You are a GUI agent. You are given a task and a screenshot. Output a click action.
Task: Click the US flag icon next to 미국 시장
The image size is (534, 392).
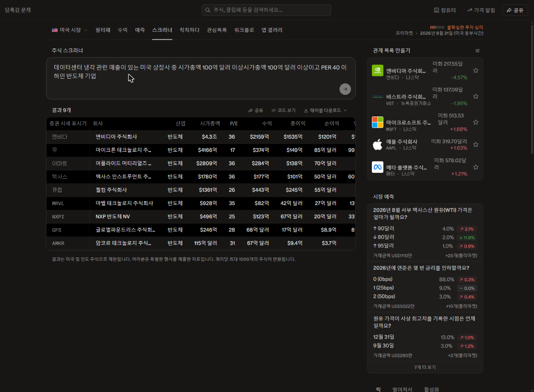coord(55,30)
